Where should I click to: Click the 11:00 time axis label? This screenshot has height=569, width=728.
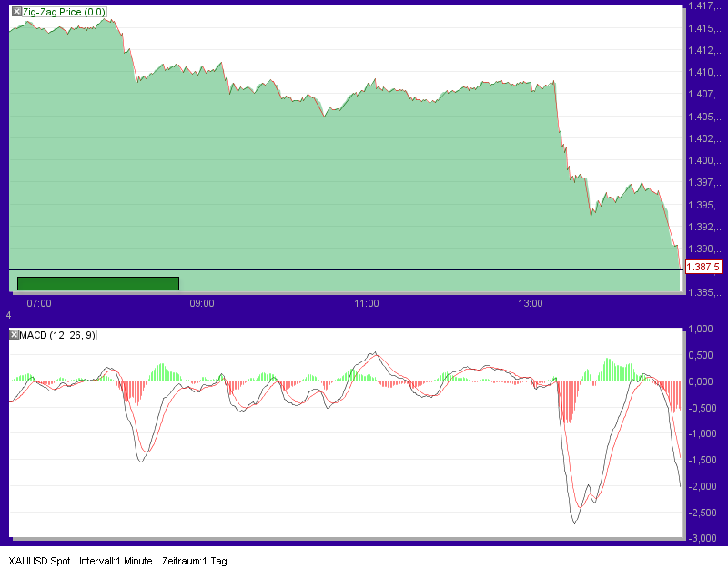pyautogui.click(x=367, y=304)
